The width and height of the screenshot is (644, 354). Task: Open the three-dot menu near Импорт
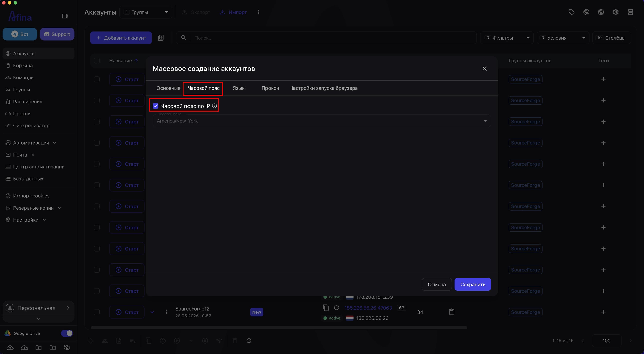tap(258, 12)
